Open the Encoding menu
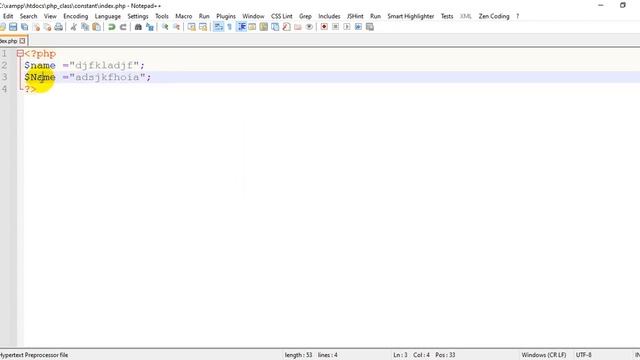Screen dimensions: 640x360 (76, 16)
